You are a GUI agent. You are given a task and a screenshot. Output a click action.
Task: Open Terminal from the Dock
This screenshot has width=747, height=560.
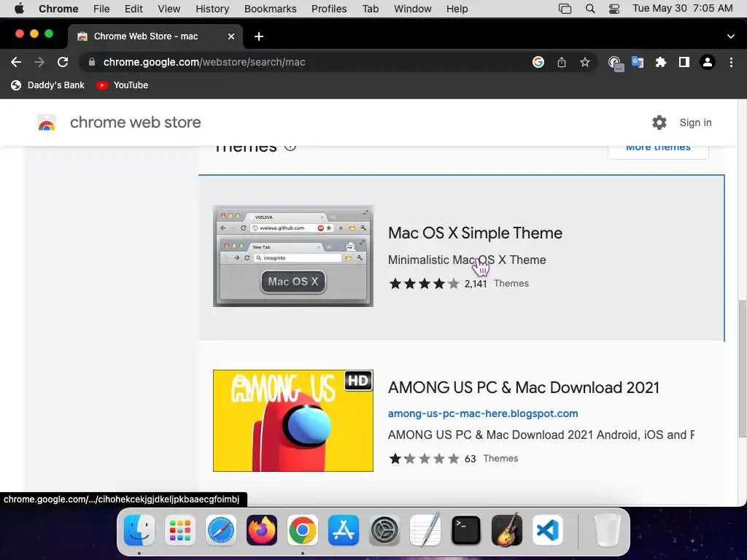pyautogui.click(x=466, y=530)
